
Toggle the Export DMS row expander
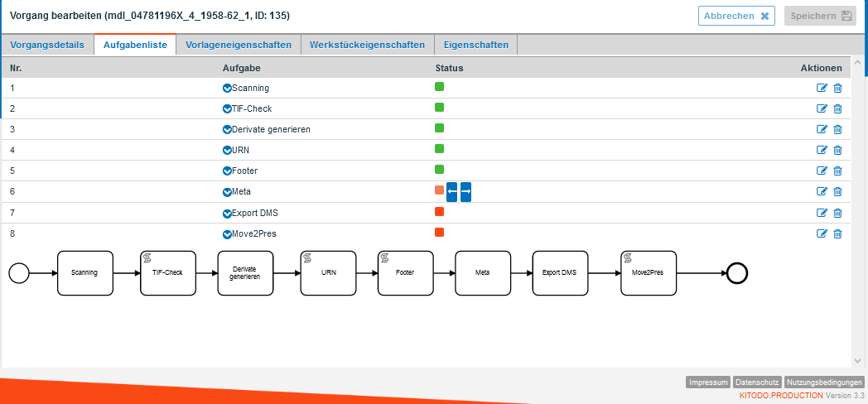pyautogui.click(x=227, y=213)
